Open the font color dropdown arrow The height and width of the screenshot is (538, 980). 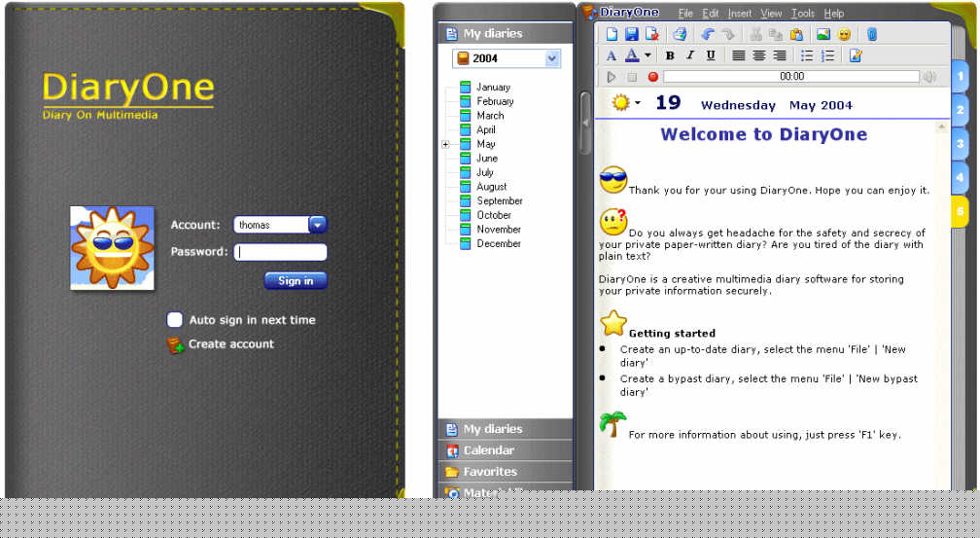pyautogui.click(x=647, y=55)
